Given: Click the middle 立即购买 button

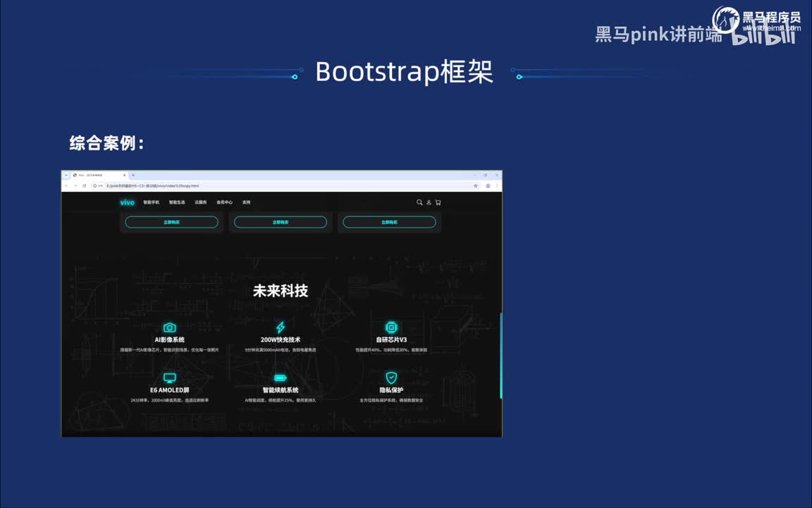Looking at the screenshot, I should click(280, 222).
